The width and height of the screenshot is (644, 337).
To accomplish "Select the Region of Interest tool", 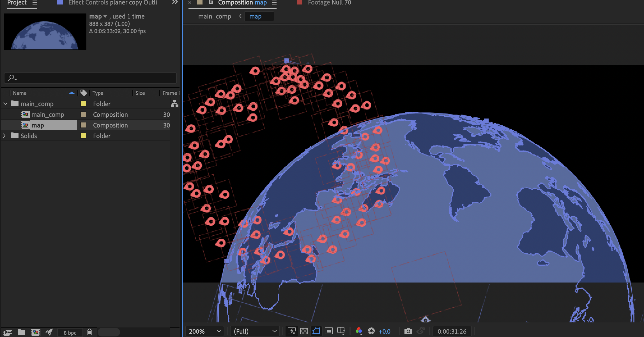I will tap(328, 331).
